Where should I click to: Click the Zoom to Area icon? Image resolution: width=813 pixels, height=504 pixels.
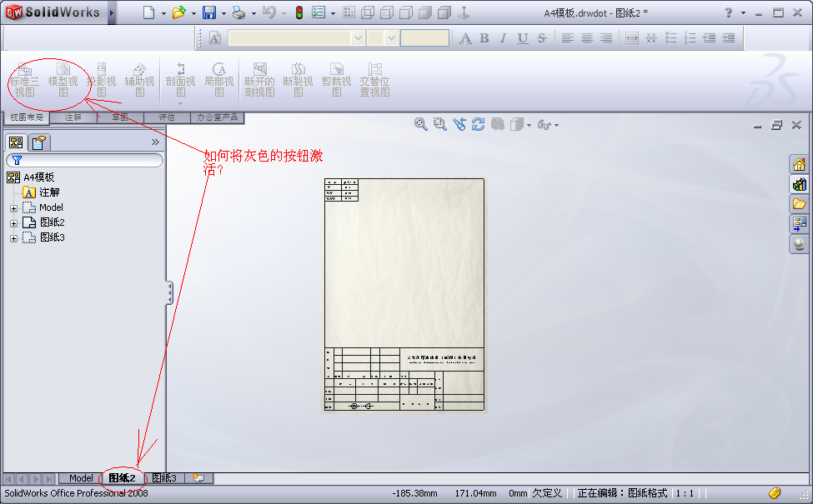pos(440,124)
